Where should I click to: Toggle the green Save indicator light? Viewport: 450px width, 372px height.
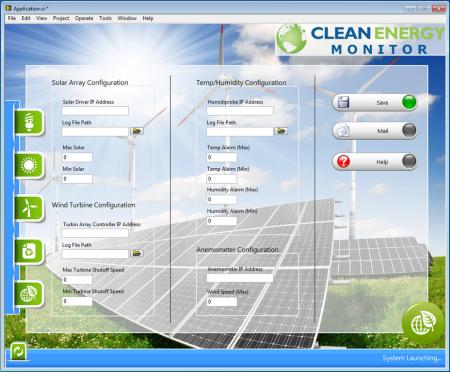point(409,102)
